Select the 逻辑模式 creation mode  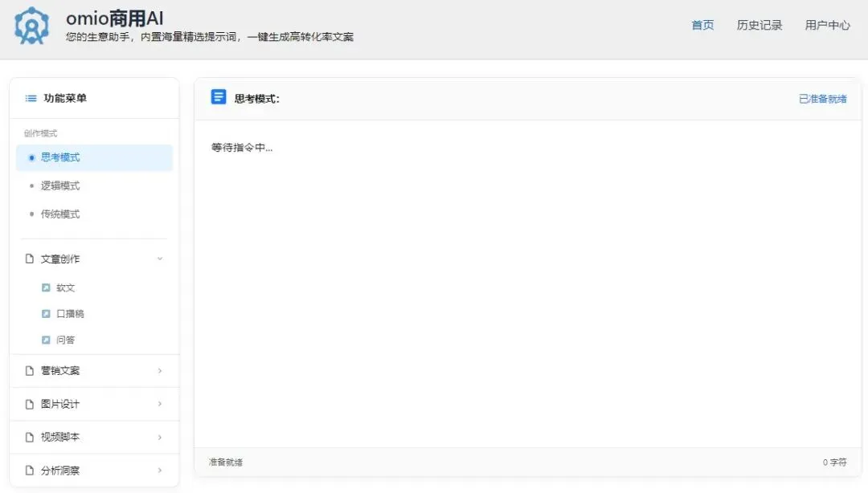point(60,185)
